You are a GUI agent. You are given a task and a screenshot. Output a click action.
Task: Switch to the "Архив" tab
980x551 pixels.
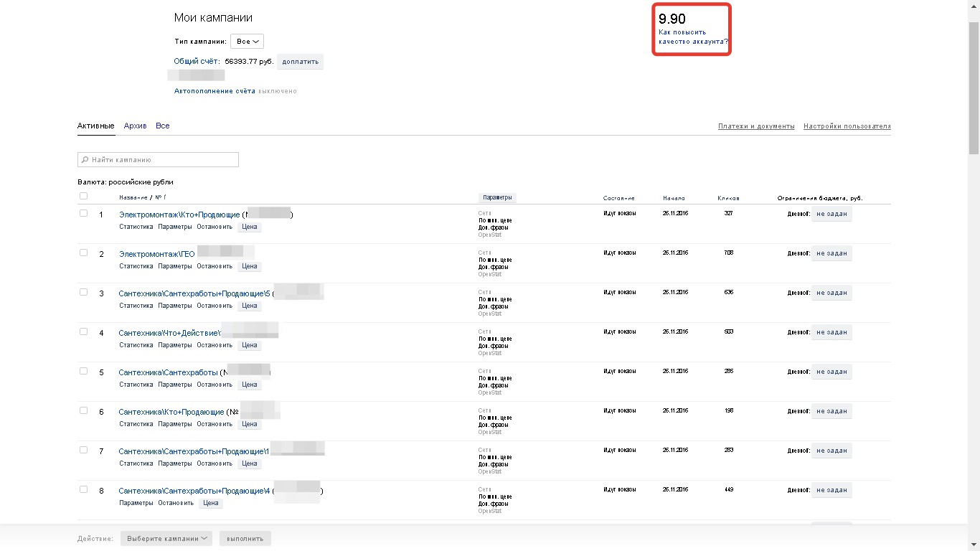coord(135,126)
